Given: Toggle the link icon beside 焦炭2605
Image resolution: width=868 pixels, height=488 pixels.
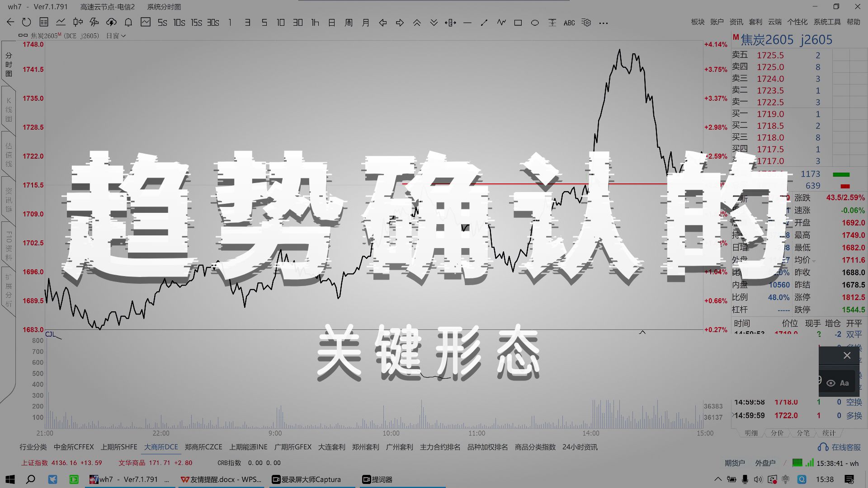Looking at the screenshot, I should (x=23, y=36).
